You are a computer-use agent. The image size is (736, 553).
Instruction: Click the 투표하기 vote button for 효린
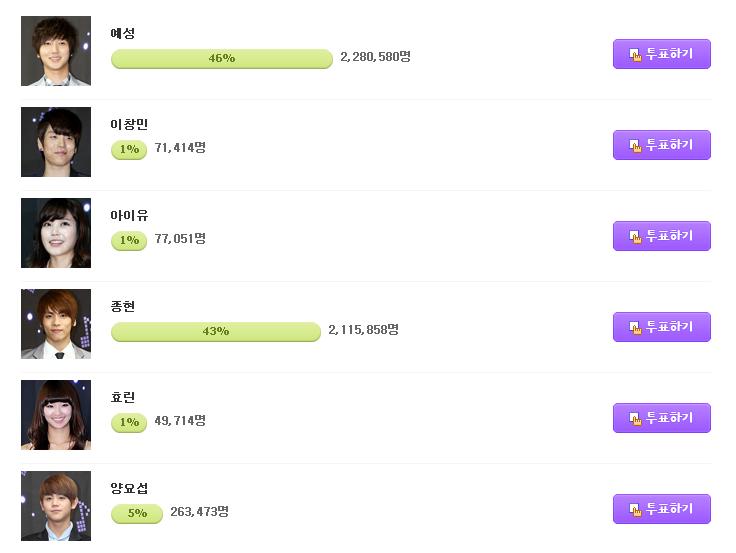click(x=661, y=418)
